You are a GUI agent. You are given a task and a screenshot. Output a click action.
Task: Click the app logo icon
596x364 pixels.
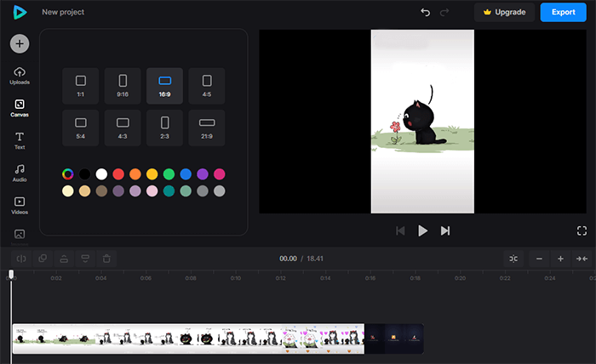pos(20,12)
